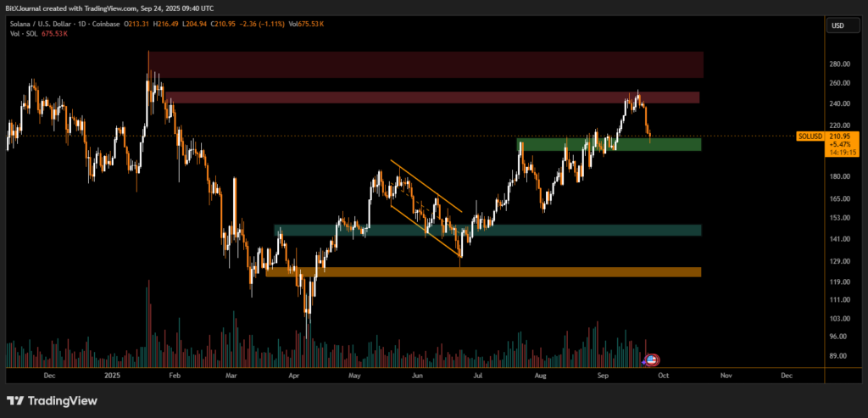Click the 2025 label on time axis
The image size is (868, 418).
click(x=111, y=374)
